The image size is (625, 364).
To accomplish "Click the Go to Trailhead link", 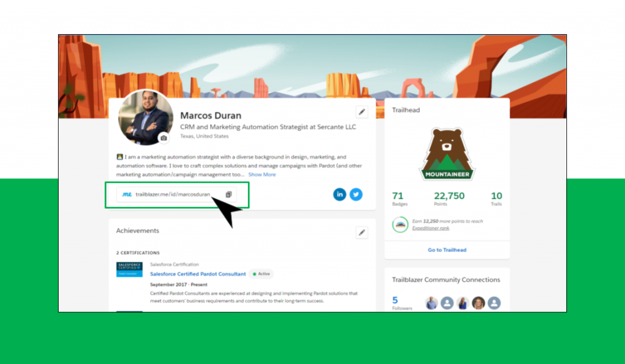I will [447, 250].
